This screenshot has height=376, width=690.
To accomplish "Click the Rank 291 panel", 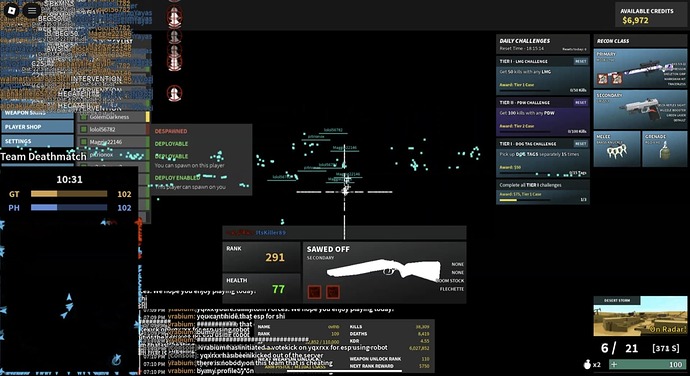I will tap(261, 257).
